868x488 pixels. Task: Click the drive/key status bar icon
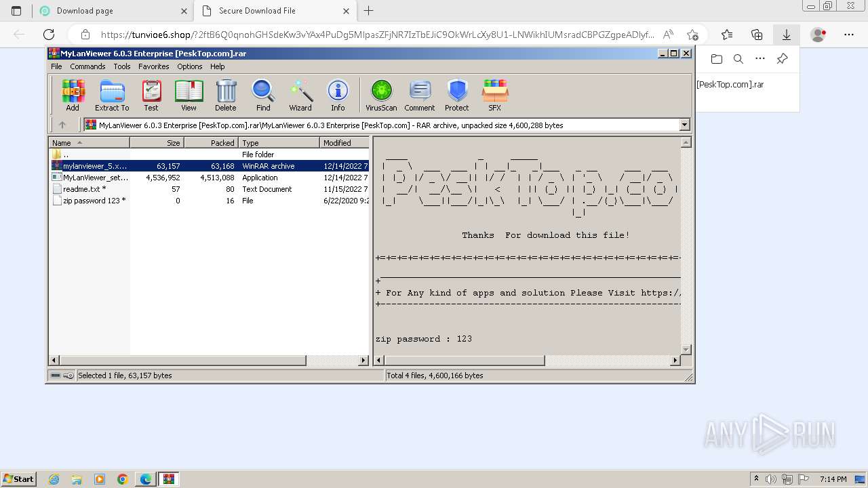point(62,375)
